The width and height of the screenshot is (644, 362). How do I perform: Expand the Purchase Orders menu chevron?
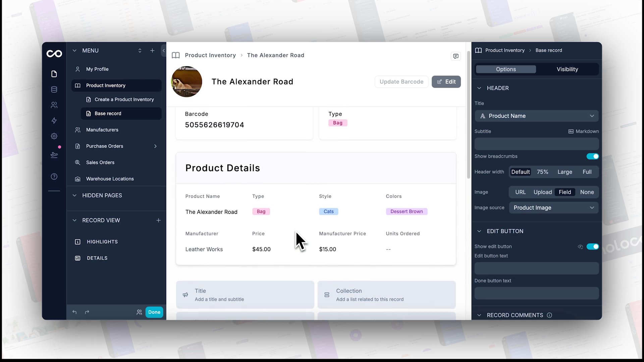[x=155, y=146]
